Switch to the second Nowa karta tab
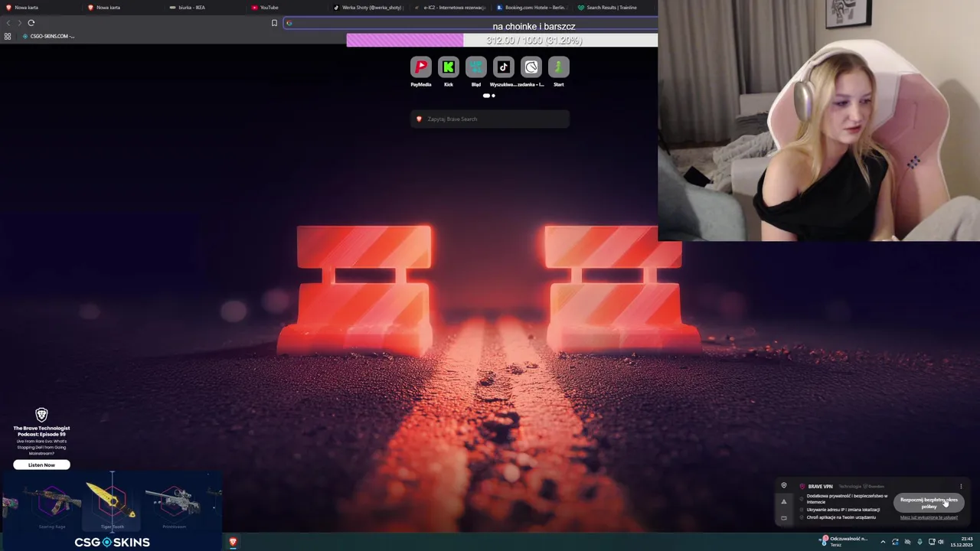The width and height of the screenshot is (980, 551). tap(123, 8)
